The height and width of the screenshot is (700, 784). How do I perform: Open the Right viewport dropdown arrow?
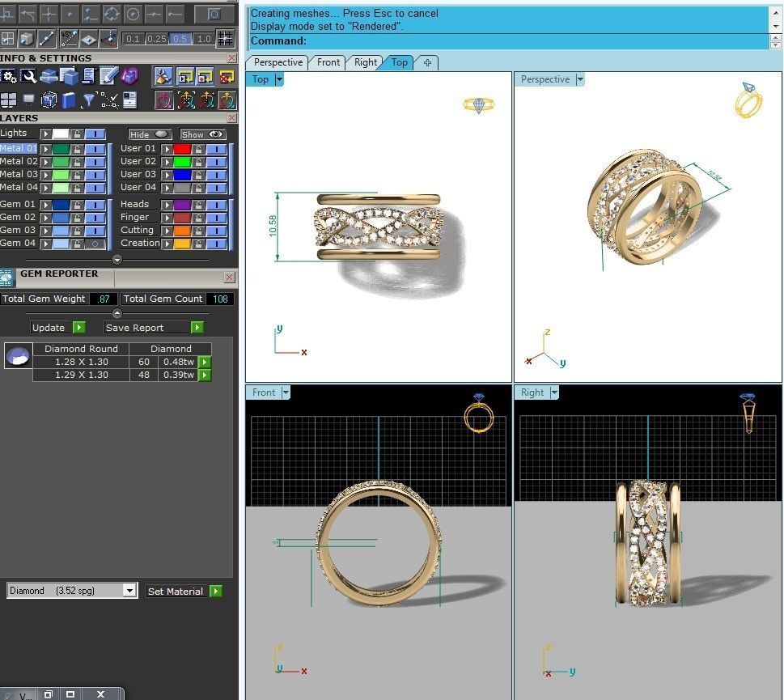pos(554,392)
